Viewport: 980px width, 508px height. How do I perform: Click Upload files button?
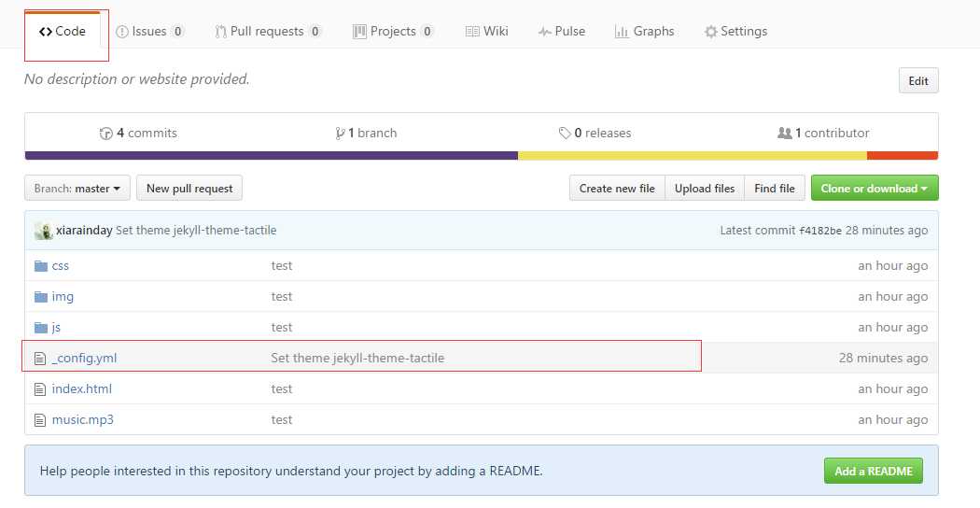point(705,189)
